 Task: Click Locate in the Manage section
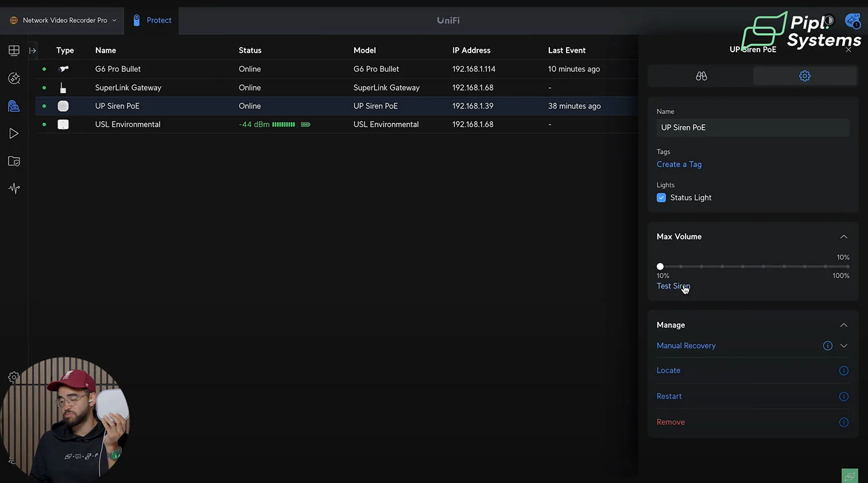[668, 371]
